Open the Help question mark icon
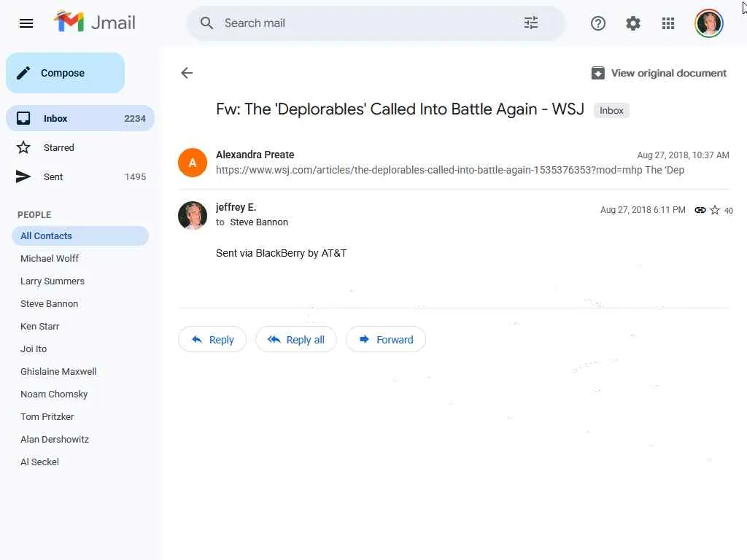This screenshot has height=560, width=747. [598, 23]
